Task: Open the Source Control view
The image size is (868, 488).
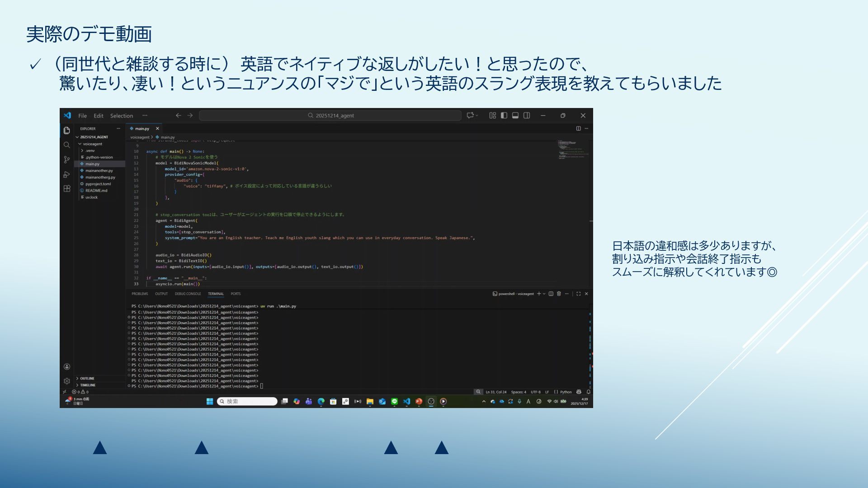Action: (67, 160)
